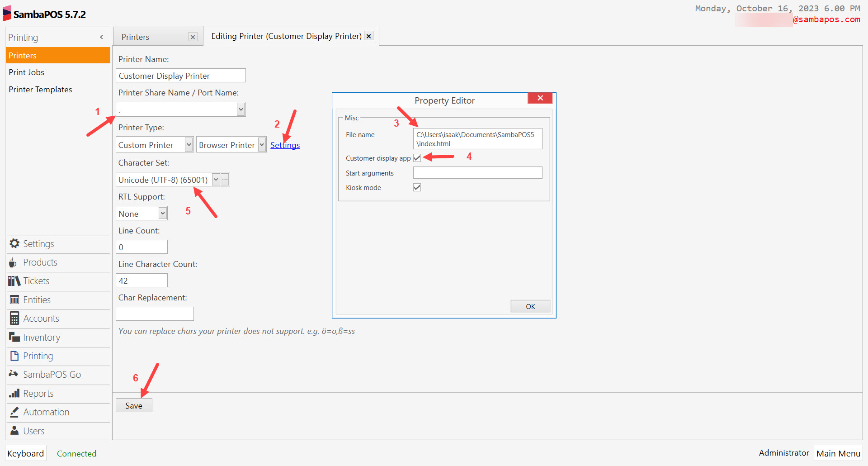The image size is (868, 466).
Task: Switch to the Printers tab
Action: pos(135,37)
